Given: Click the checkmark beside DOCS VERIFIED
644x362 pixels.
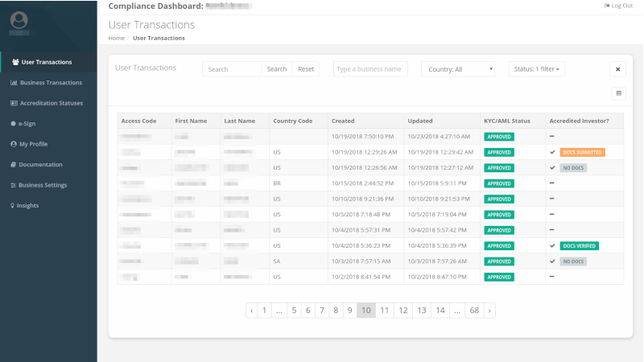Looking at the screenshot, I should (x=552, y=246).
